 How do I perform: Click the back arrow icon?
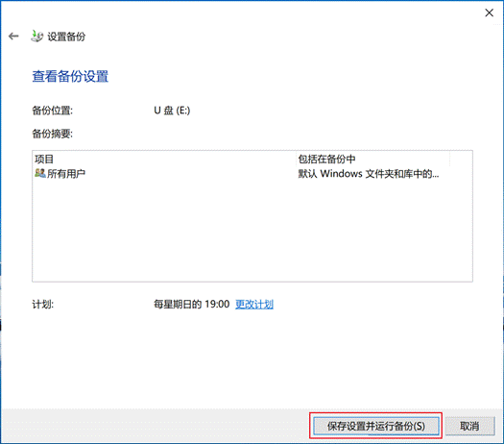coord(13,37)
